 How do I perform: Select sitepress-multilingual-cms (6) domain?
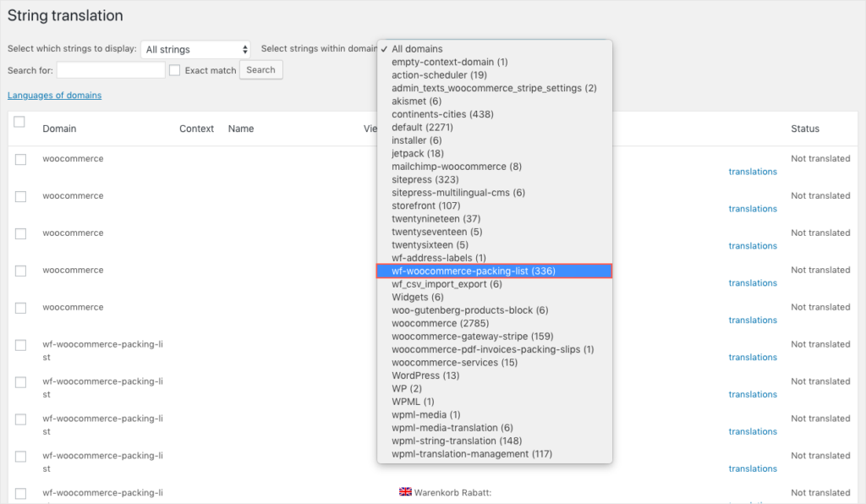pos(494,193)
